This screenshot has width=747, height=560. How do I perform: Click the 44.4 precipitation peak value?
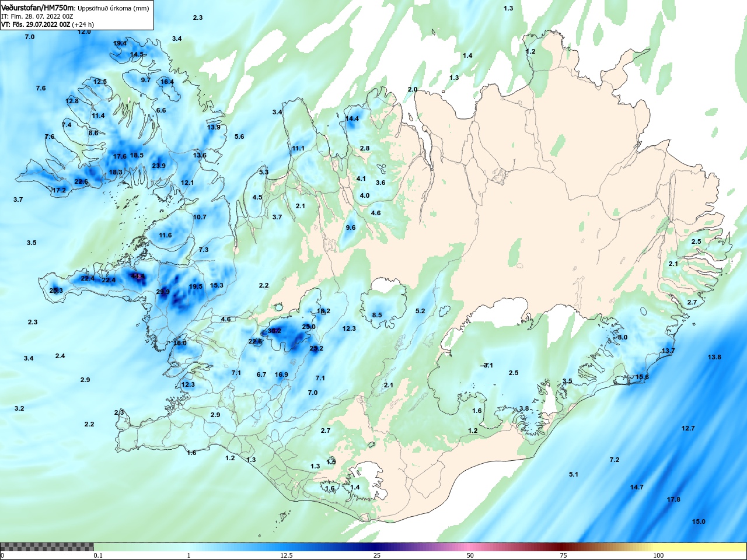[x=138, y=276]
